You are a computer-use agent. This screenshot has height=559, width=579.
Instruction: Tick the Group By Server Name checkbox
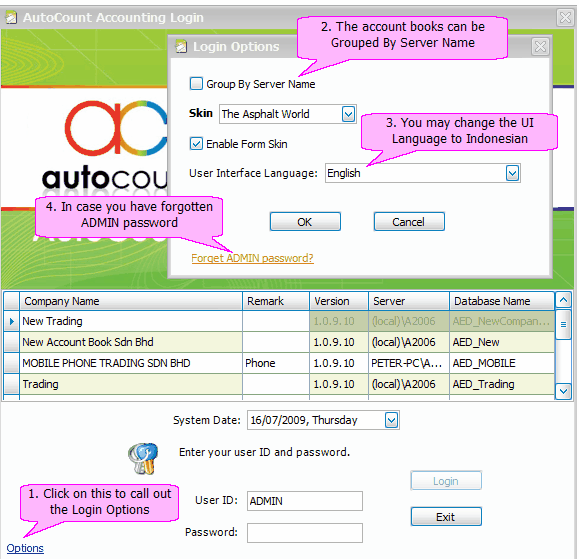196,83
